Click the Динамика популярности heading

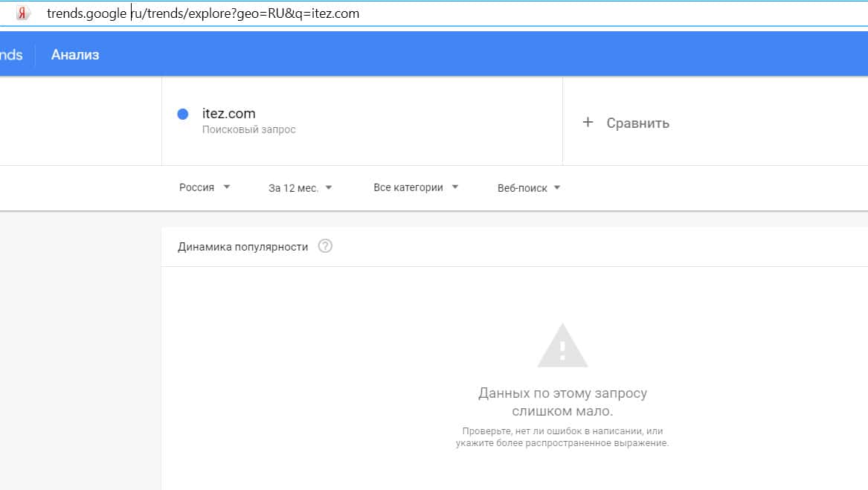coord(242,247)
